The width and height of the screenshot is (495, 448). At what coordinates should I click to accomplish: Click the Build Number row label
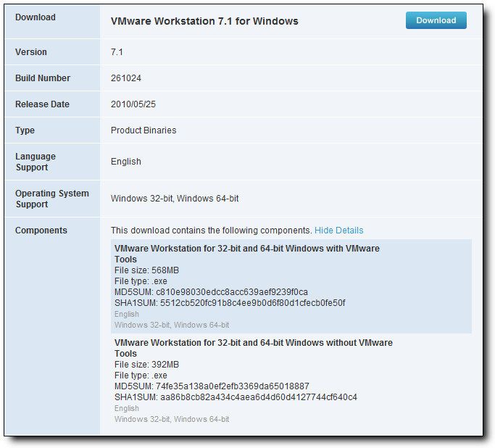[43, 78]
